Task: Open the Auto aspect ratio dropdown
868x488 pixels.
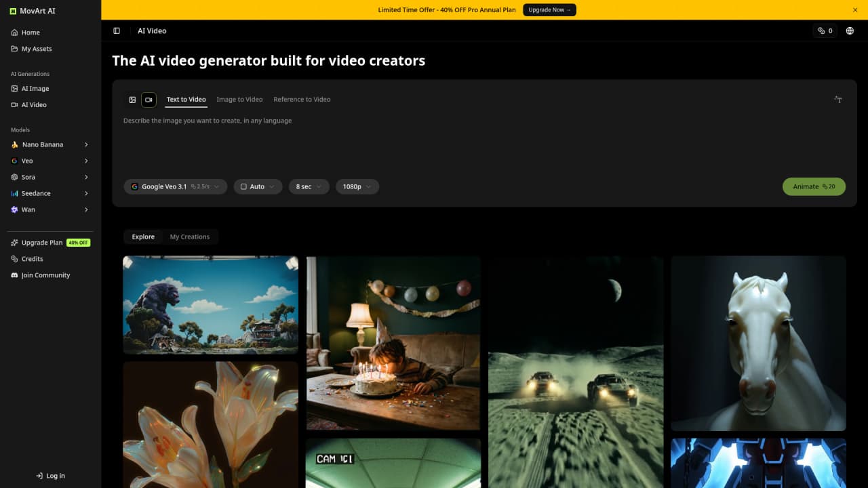Action: (258, 186)
